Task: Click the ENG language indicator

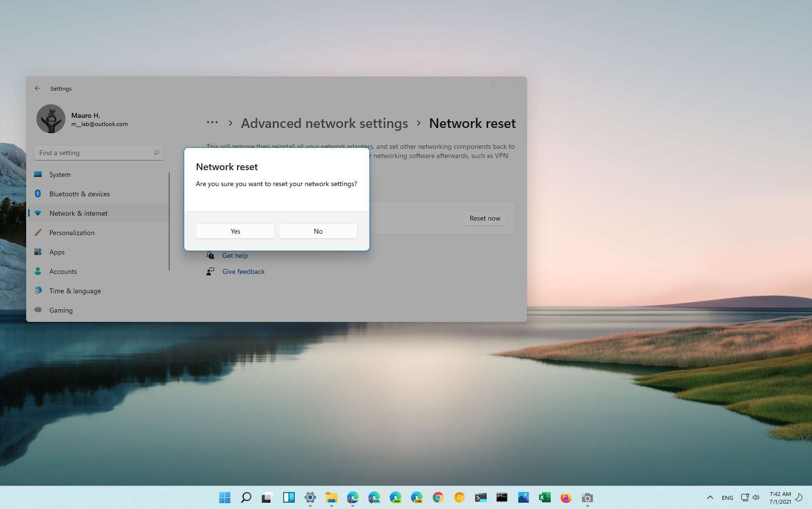Action: [x=727, y=497]
